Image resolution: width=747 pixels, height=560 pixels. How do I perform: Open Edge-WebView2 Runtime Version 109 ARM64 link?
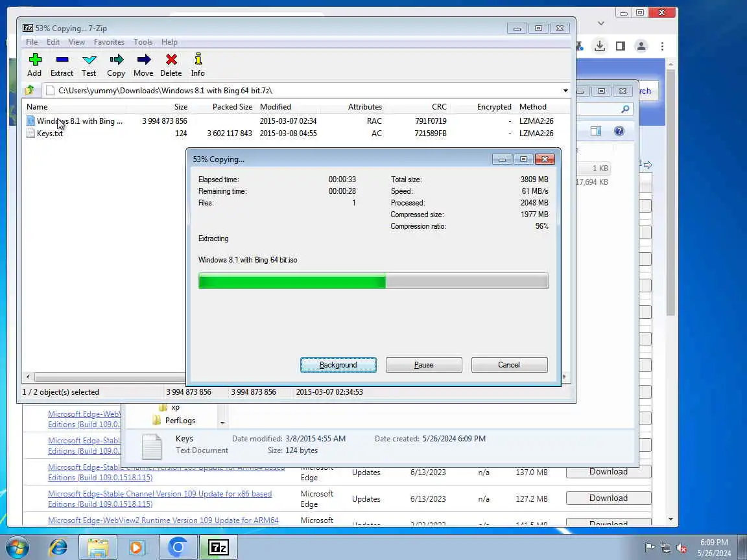click(x=163, y=520)
